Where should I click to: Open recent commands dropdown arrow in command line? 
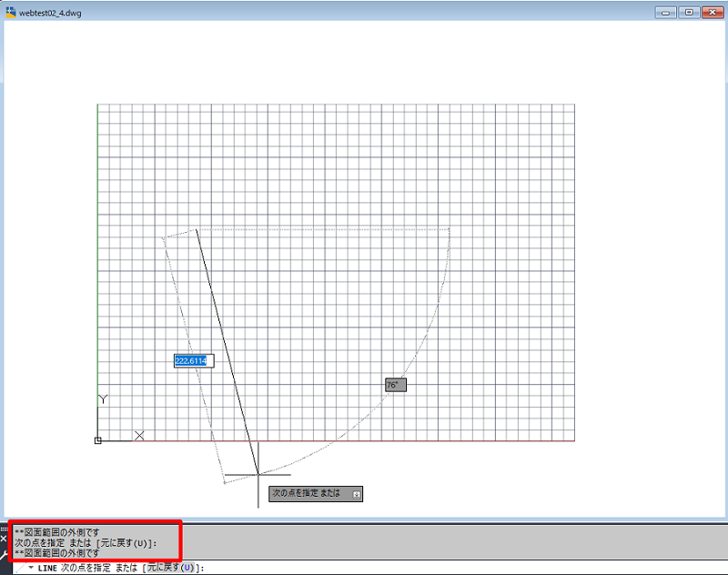(31, 567)
